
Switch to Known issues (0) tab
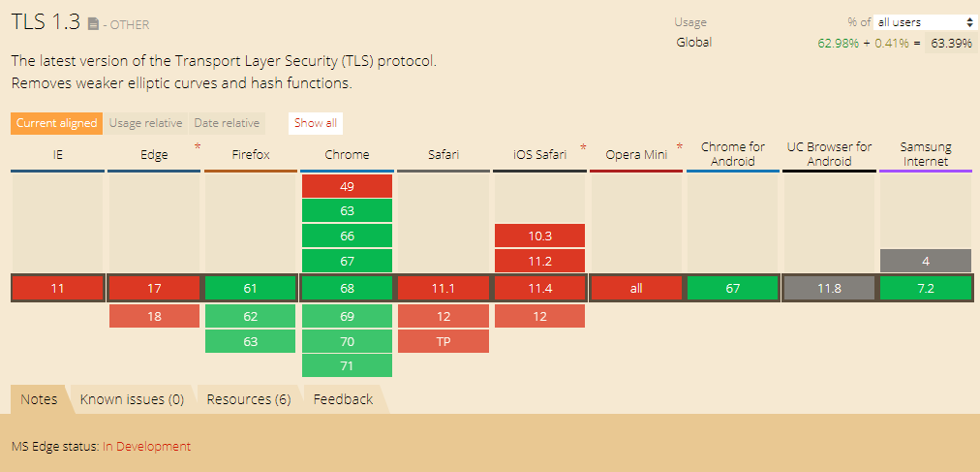pos(132,399)
